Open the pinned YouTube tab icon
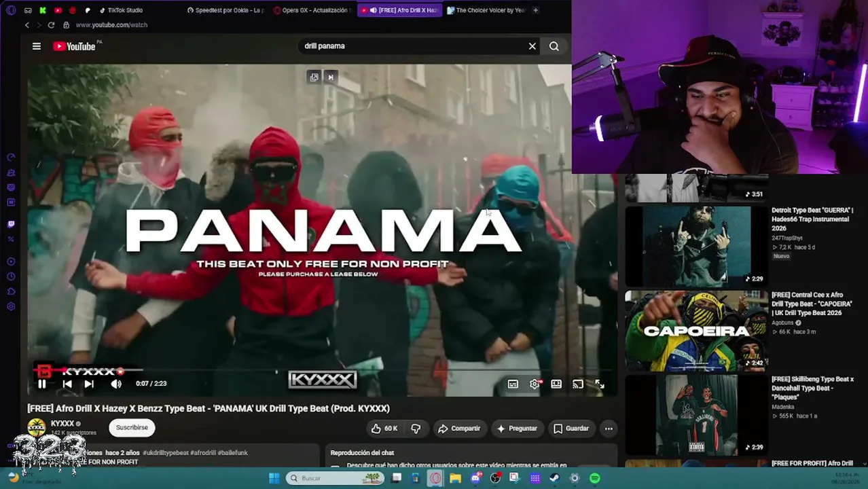868x489 pixels. (x=58, y=10)
